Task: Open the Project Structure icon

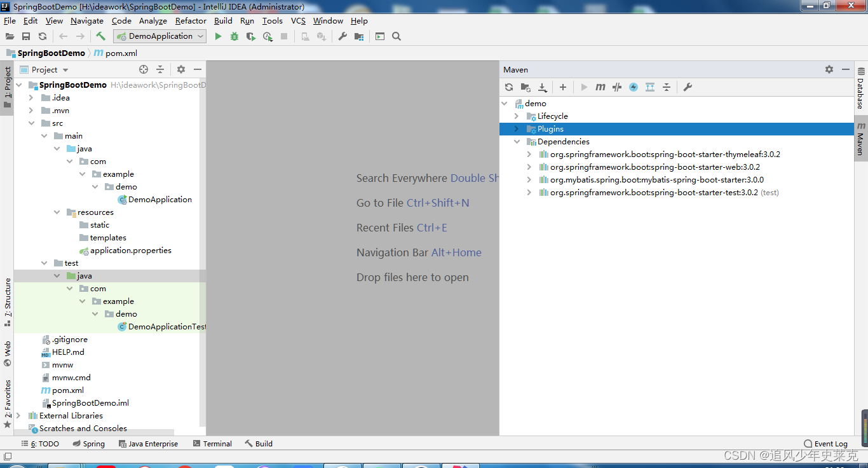Action: [x=359, y=36]
